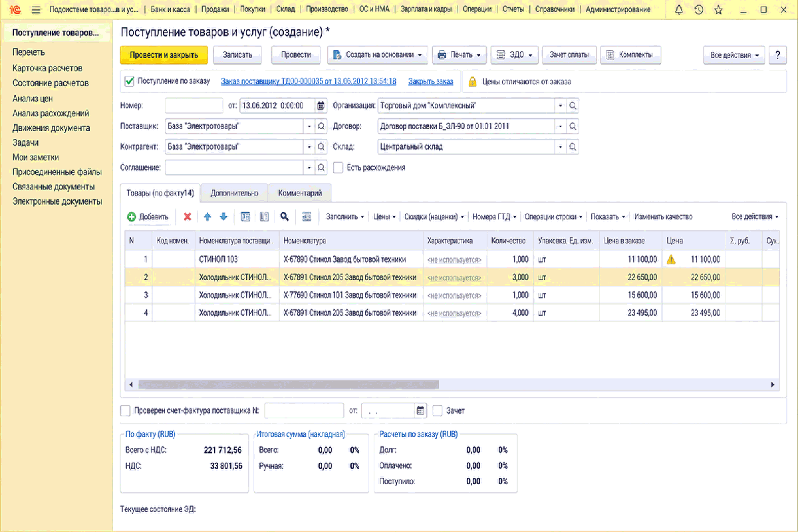Open the ЭДО dropdown
The image size is (798, 532).
[x=515, y=55]
